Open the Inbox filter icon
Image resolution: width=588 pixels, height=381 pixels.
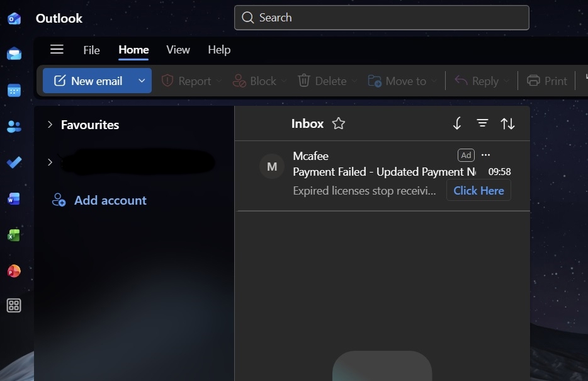482,123
